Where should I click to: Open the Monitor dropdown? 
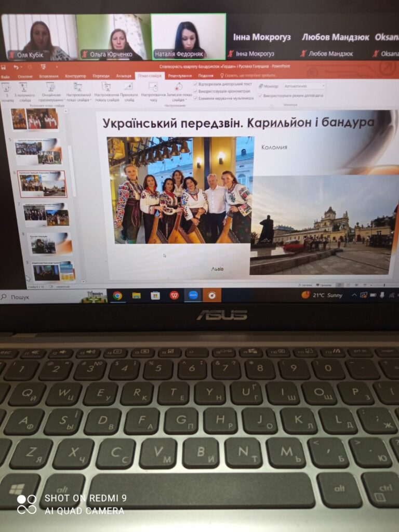click(x=304, y=86)
